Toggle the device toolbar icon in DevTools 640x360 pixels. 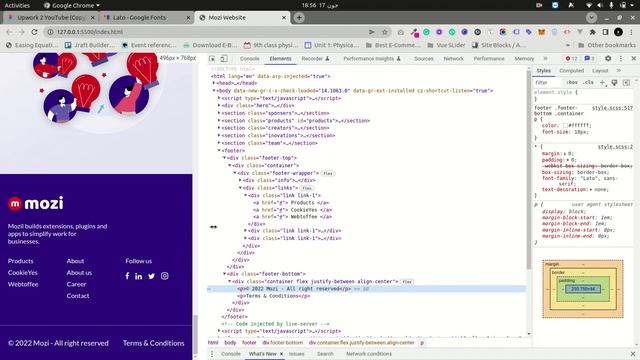point(224,59)
